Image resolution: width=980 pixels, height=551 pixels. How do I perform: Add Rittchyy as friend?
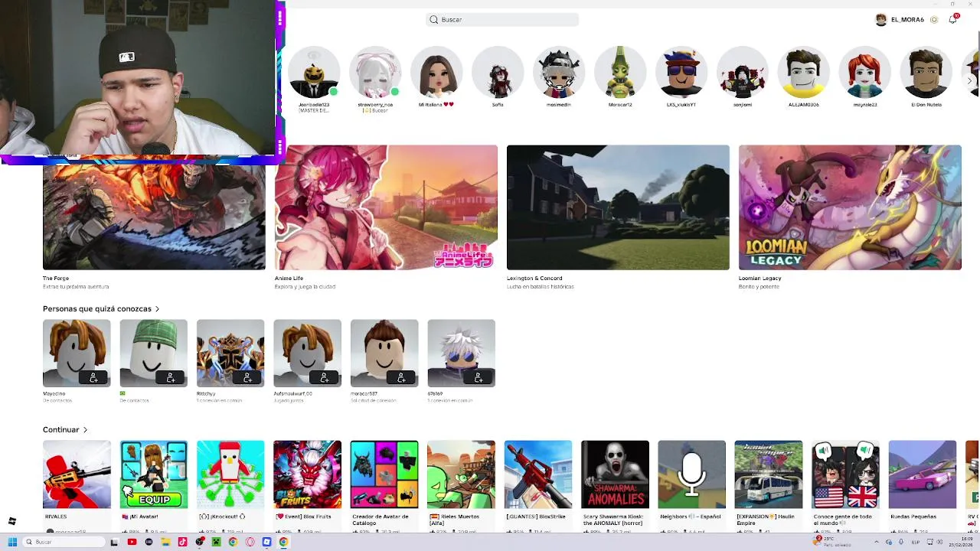coord(248,377)
